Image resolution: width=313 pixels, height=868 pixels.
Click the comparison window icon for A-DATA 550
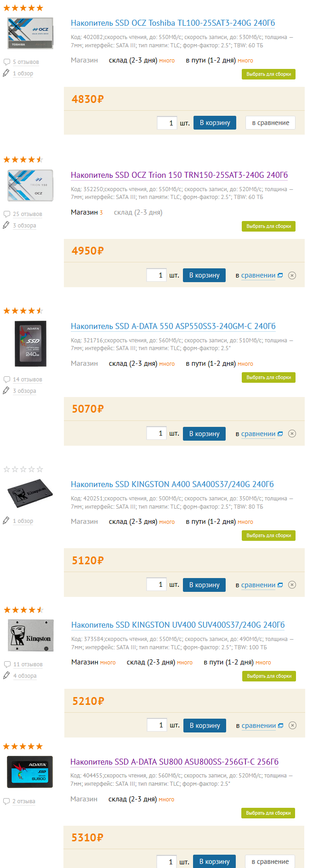coord(280,434)
